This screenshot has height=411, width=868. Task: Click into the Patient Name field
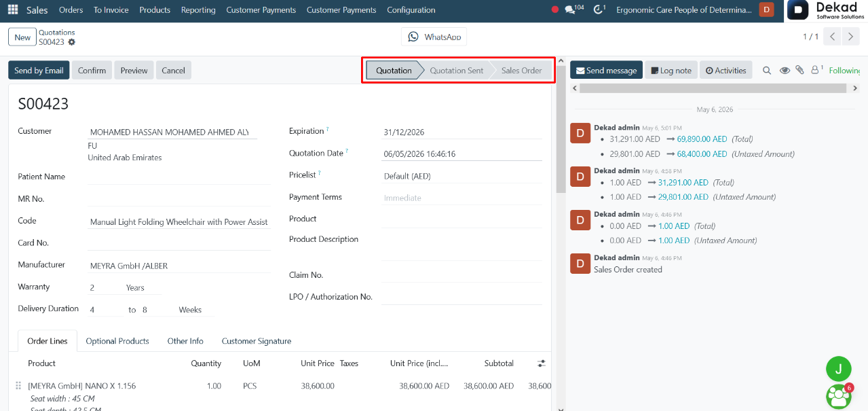pos(179,177)
